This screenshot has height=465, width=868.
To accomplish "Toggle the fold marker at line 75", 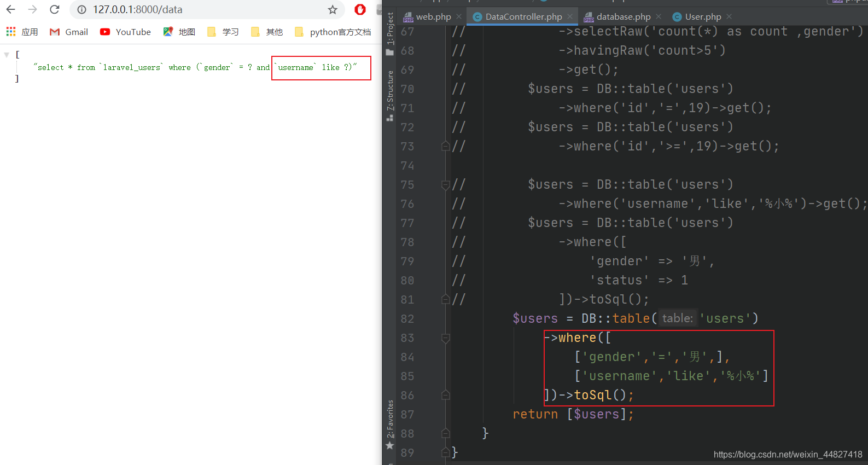I will tap(446, 185).
